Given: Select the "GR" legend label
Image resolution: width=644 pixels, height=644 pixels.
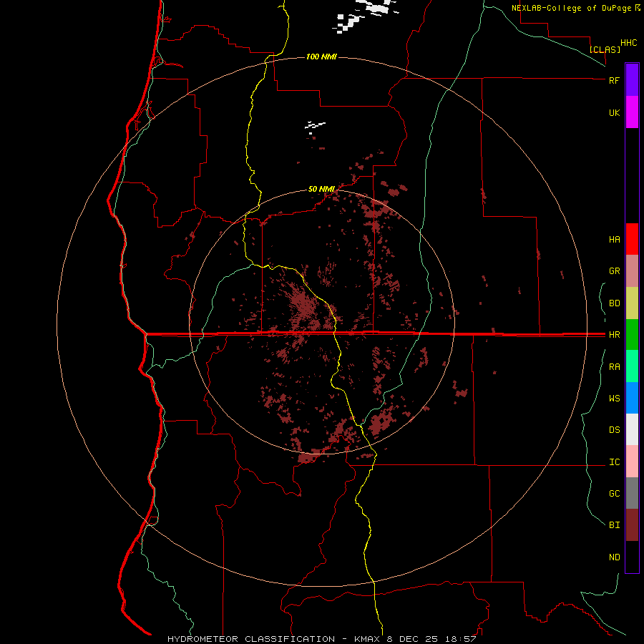Looking at the screenshot, I should [614, 271].
